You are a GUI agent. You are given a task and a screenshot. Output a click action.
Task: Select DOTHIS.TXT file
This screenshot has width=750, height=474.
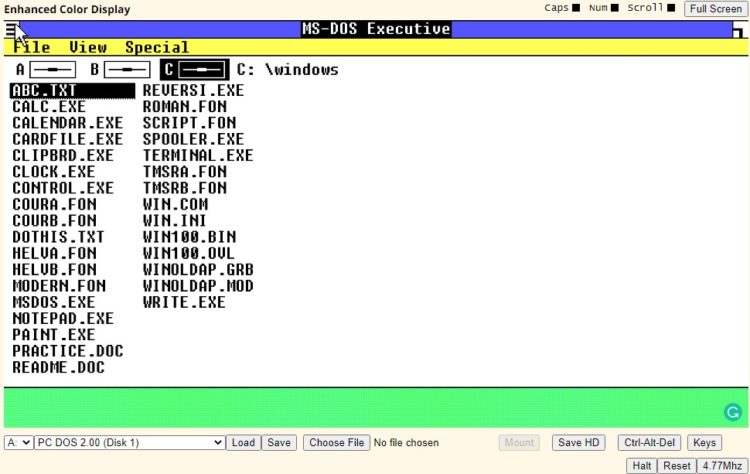tap(58, 237)
